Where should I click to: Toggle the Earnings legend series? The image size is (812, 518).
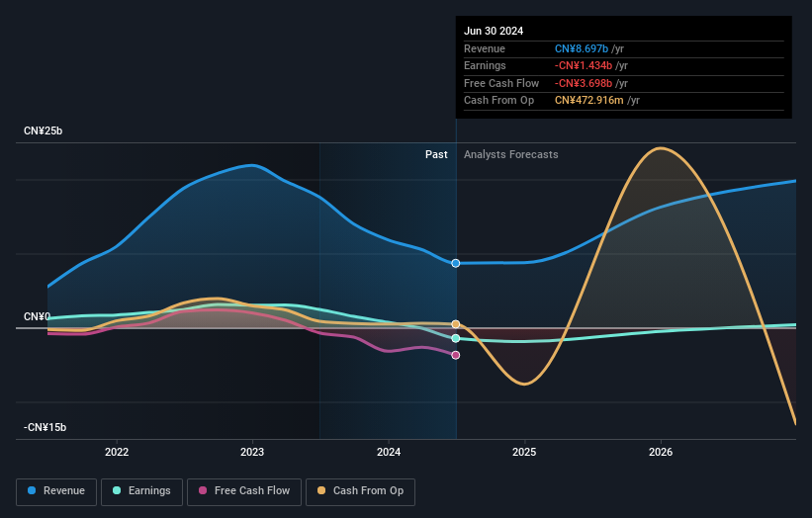[141, 491]
